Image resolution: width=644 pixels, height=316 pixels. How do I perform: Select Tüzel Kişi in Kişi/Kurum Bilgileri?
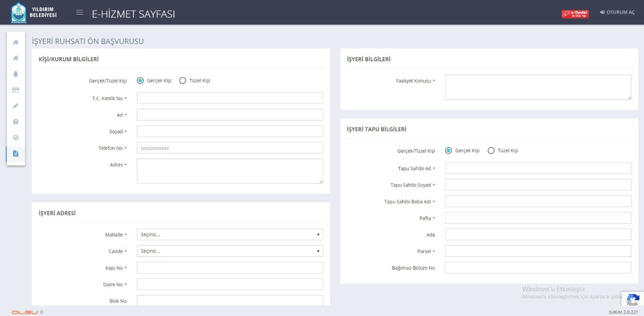[183, 80]
